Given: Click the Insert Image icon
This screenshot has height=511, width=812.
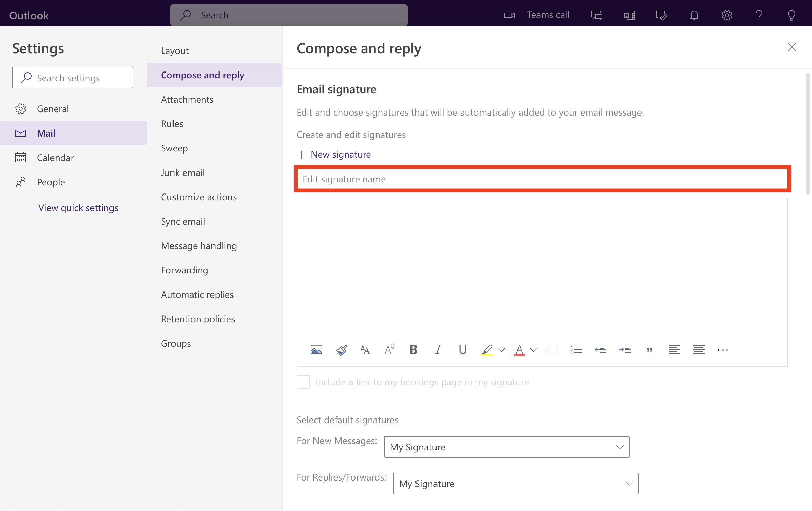Looking at the screenshot, I should point(317,349).
